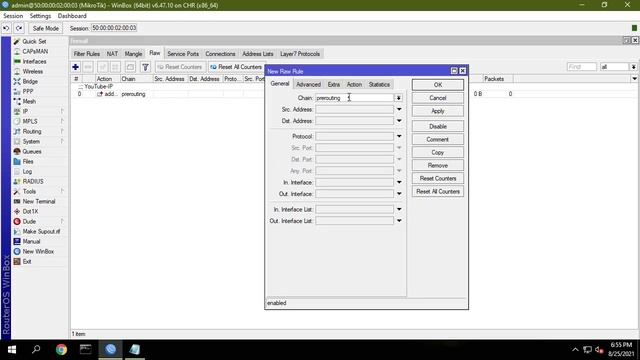Open the Action tab in New Raw Rule
The height and width of the screenshot is (360, 640).
click(x=354, y=84)
